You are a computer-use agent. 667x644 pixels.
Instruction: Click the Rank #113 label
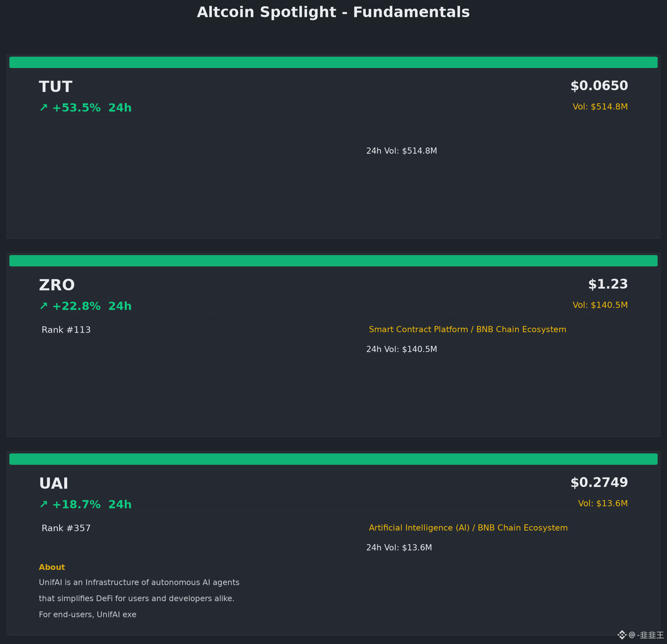coord(66,330)
